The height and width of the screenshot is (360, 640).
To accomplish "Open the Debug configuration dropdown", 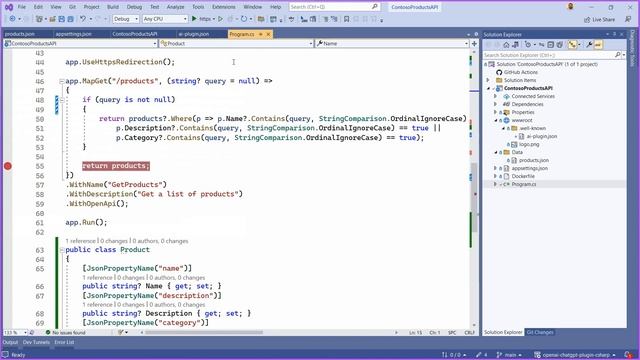I will [126, 19].
